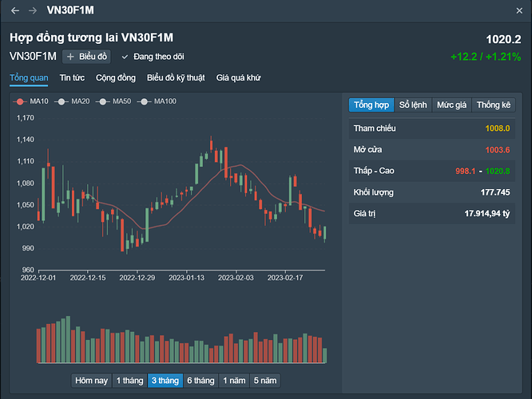Click the back arrow icon
The height and width of the screenshot is (399, 532).
point(14,10)
